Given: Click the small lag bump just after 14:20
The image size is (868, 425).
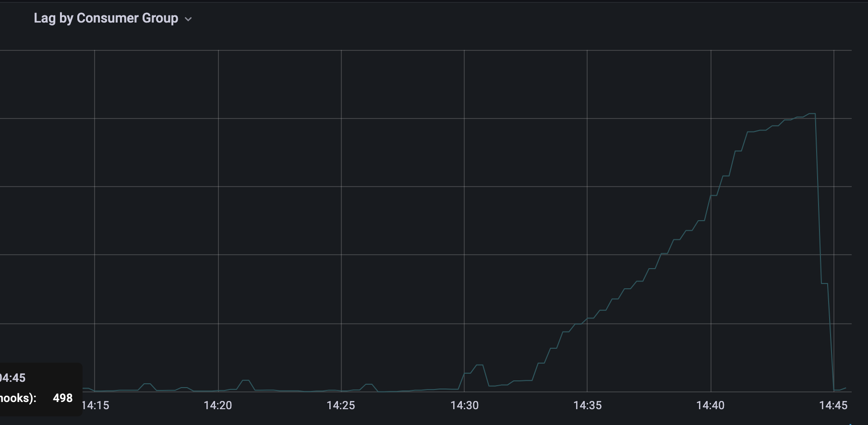Looking at the screenshot, I should pyautogui.click(x=245, y=380).
